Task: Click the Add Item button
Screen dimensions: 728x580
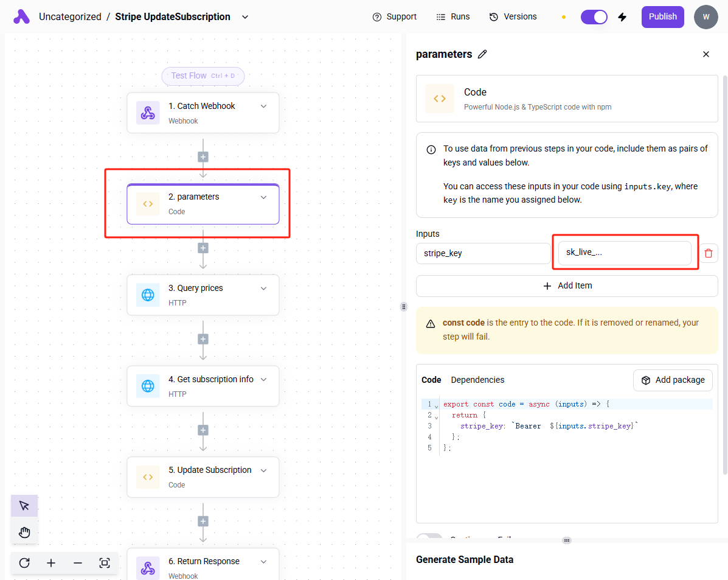Action: tap(567, 285)
